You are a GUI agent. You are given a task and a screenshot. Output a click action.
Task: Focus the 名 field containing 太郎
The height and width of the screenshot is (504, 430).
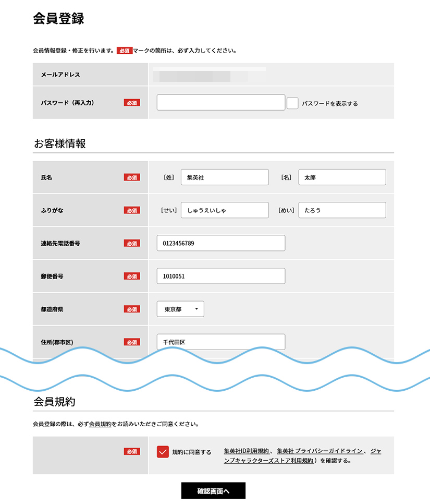[x=342, y=177]
